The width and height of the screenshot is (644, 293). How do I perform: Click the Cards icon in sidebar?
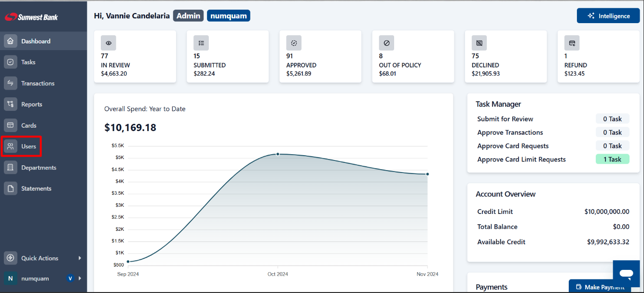11,125
